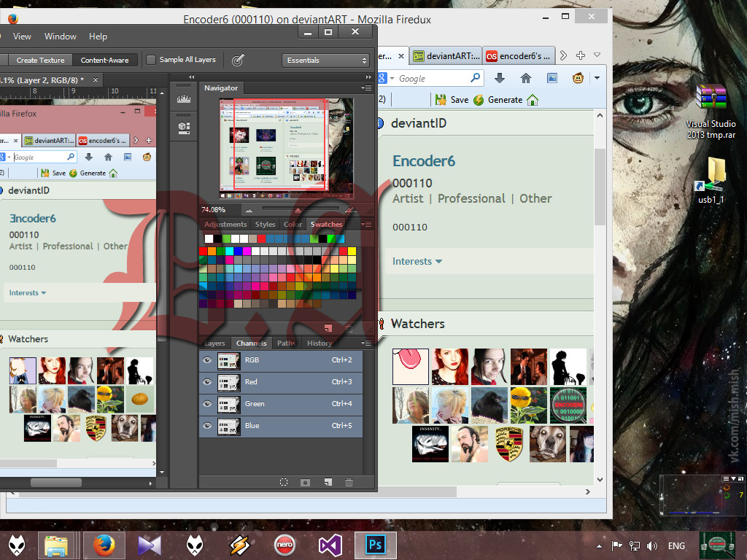Image resolution: width=747 pixels, height=560 pixels.
Task: Switch to the Styles panel tab
Action: pos(265,225)
